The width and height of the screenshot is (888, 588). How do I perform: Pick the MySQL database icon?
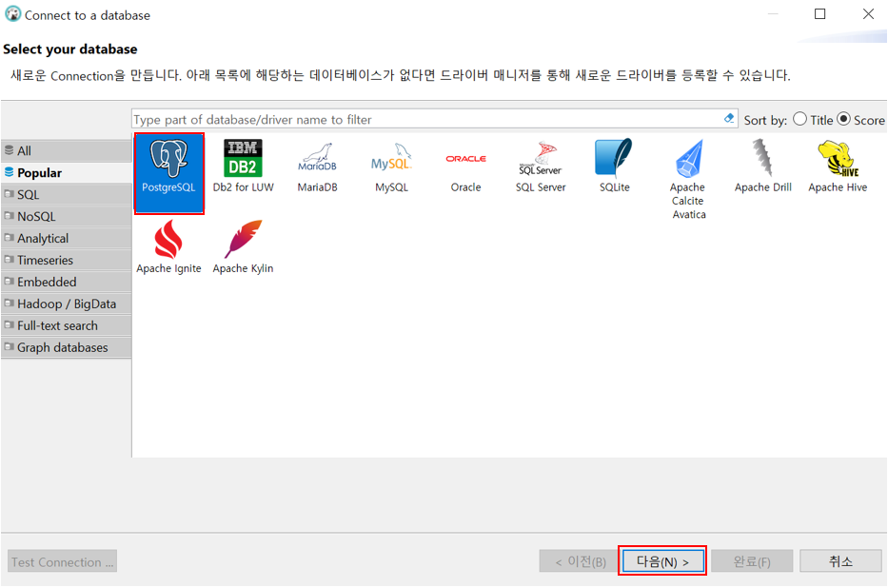pyautogui.click(x=391, y=167)
